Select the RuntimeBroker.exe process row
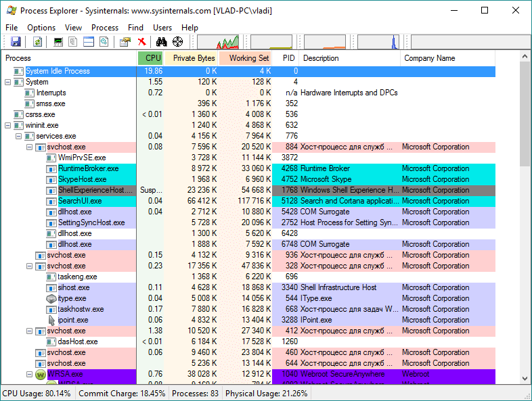The image size is (532, 401). pyautogui.click(x=88, y=168)
